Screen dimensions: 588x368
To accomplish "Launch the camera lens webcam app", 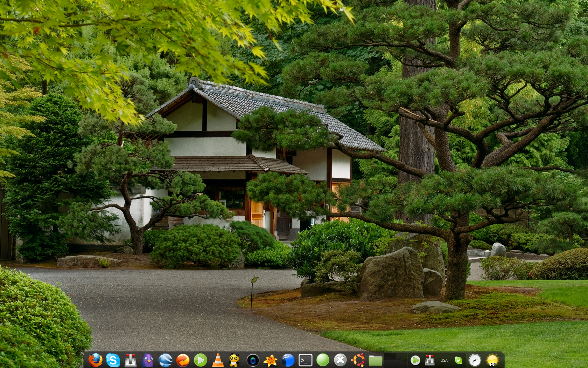I will click(x=253, y=360).
